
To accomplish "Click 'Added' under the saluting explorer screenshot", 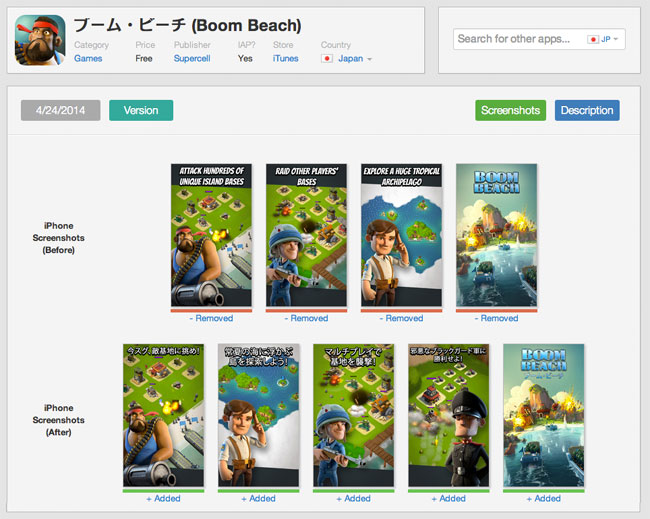I will pos(258,499).
